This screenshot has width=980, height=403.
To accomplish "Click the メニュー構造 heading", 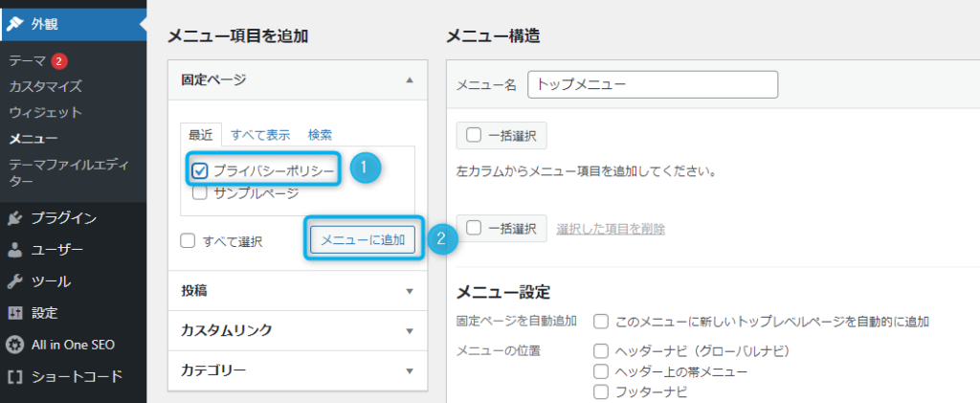I will click(x=493, y=36).
